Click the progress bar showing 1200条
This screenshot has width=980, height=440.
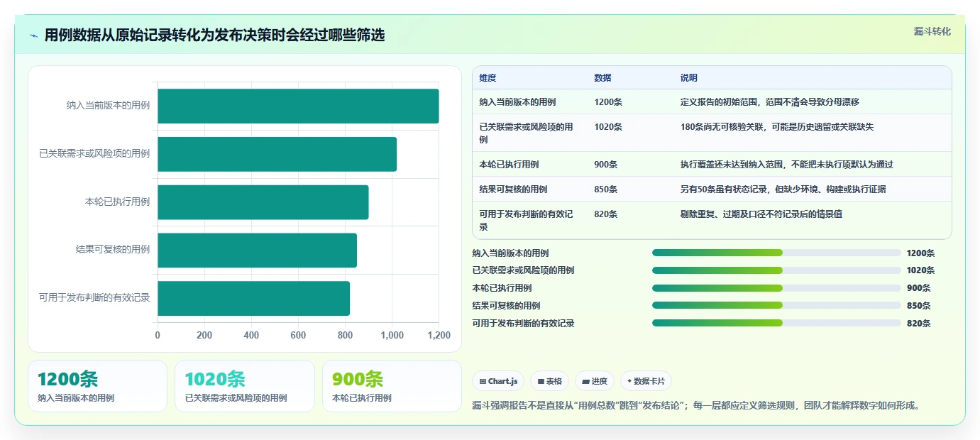click(776, 253)
